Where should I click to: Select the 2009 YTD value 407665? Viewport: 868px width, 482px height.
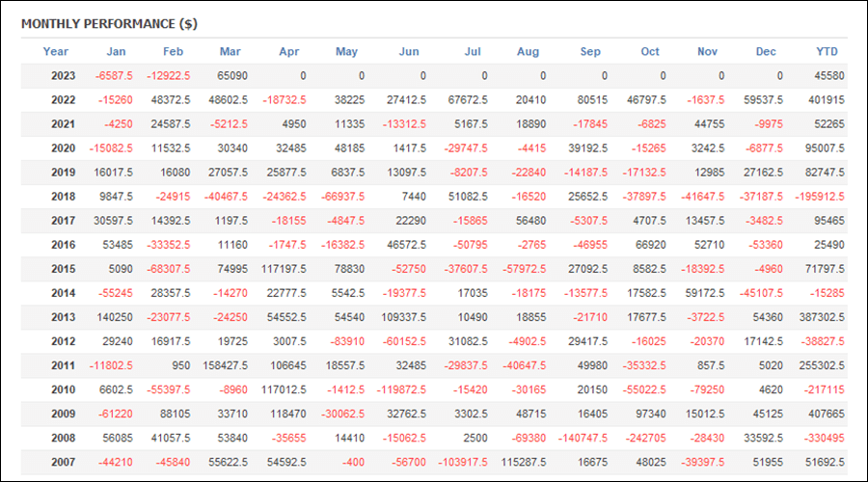click(826, 414)
